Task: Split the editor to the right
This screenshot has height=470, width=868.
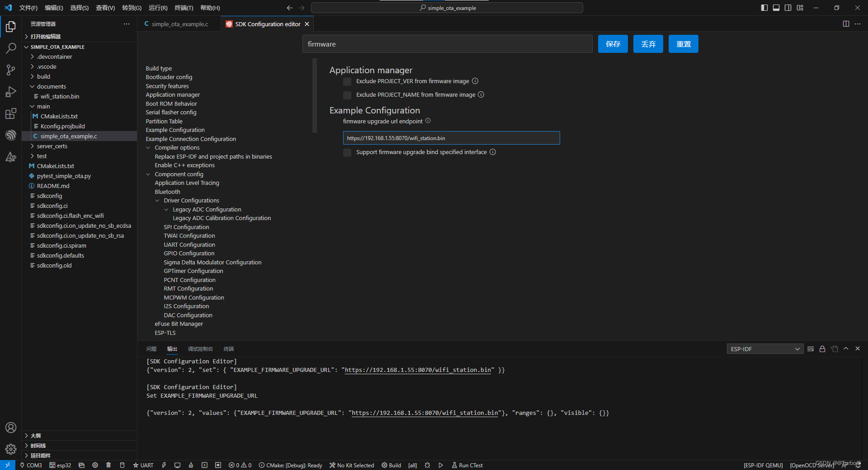Action: click(846, 24)
